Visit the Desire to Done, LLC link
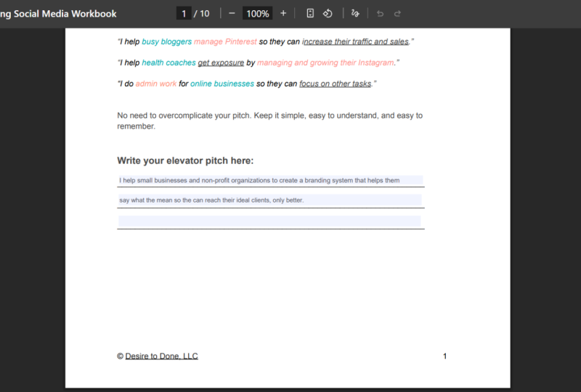 click(161, 356)
